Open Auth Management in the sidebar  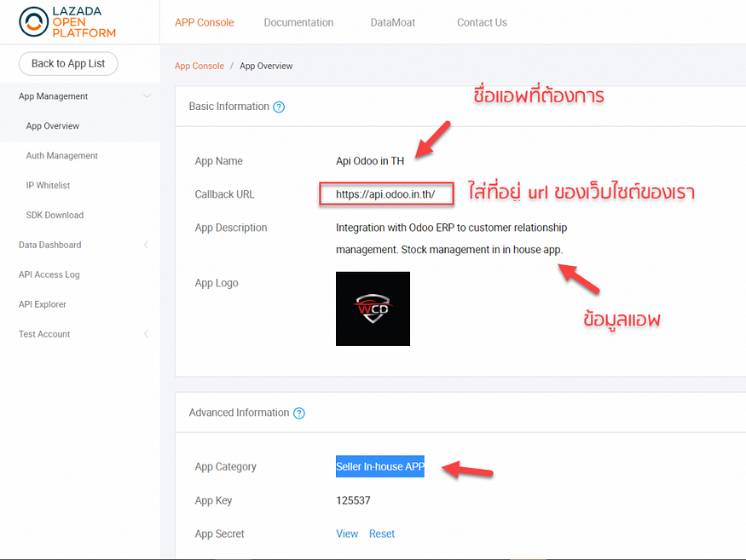pos(62,156)
